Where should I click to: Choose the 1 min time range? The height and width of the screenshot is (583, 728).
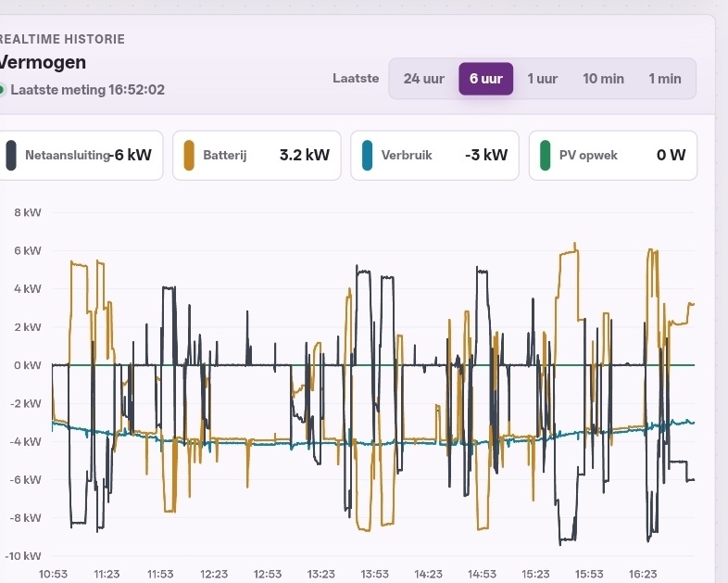[x=665, y=79]
